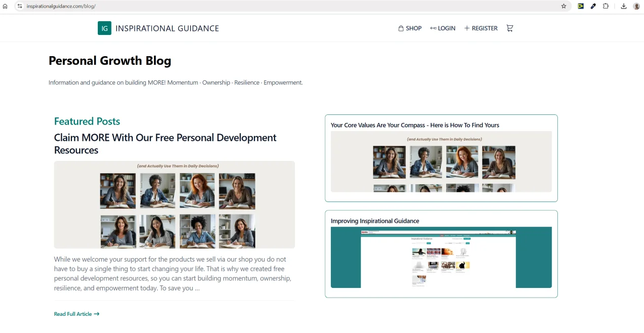Go to the SHOP page

tap(410, 28)
